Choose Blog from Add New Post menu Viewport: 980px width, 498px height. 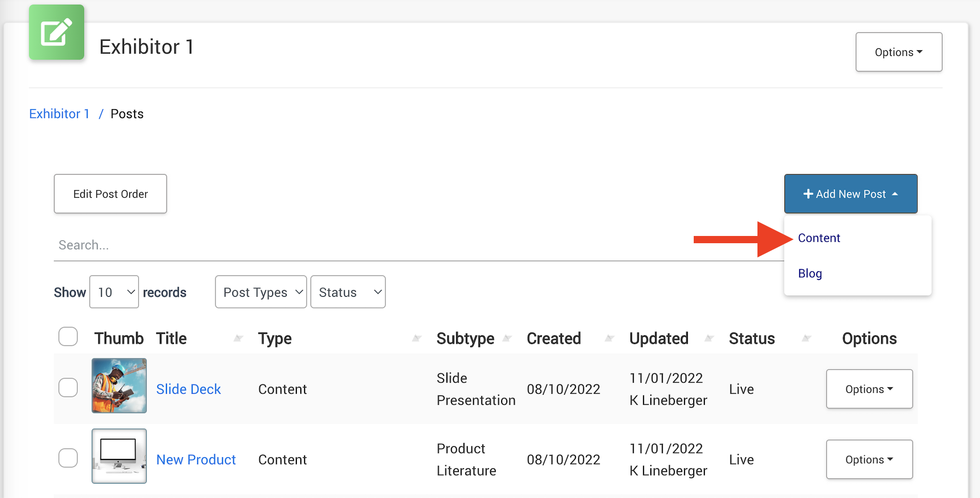click(810, 274)
